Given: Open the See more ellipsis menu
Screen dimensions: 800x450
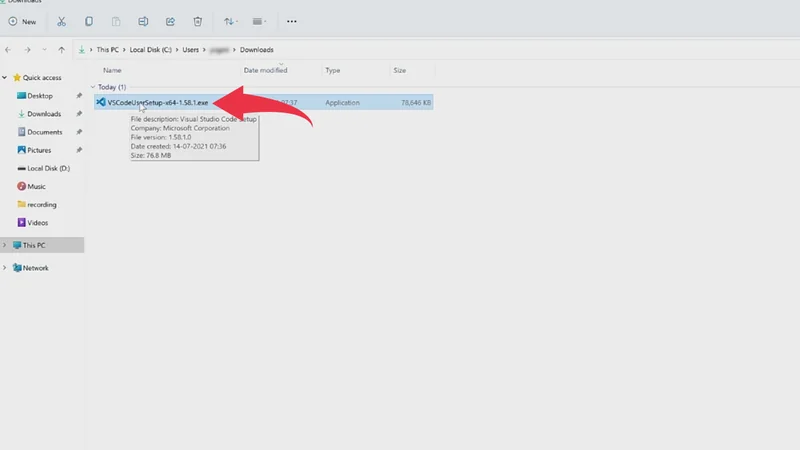Looking at the screenshot, I should pos(291,21).
